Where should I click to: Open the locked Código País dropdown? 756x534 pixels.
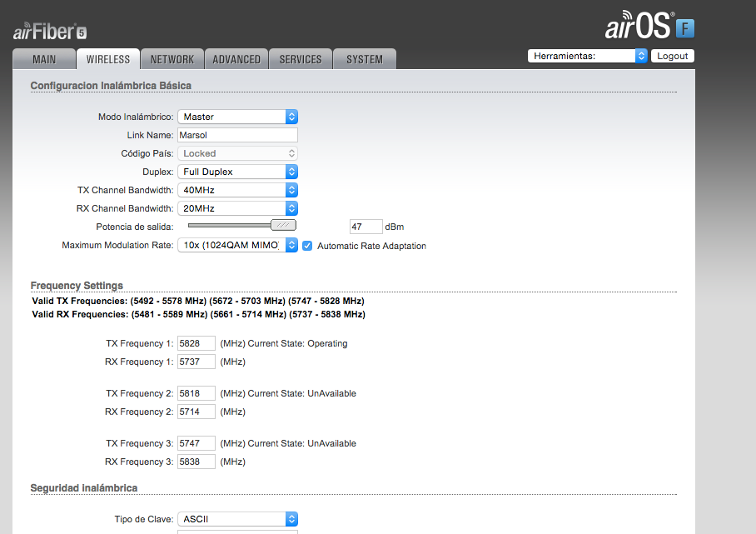coord(237,153)
